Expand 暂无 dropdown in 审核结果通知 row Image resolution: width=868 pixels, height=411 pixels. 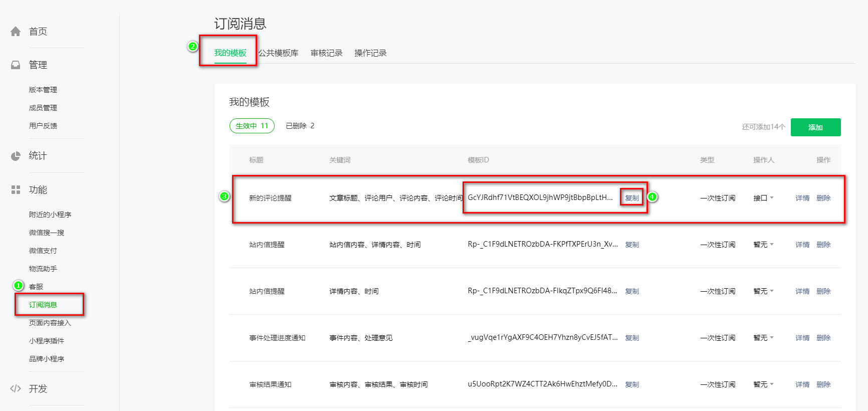[763, 384]
